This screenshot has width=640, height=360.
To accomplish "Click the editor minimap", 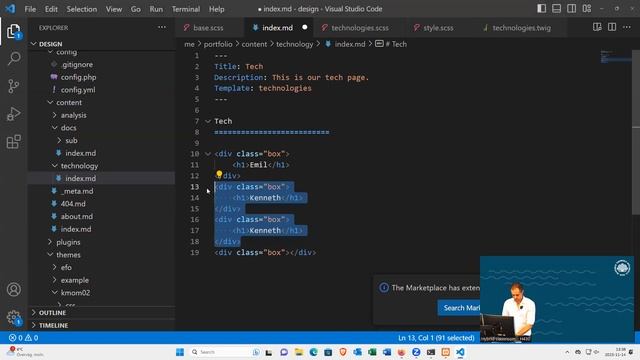I will tap(615, 57).
